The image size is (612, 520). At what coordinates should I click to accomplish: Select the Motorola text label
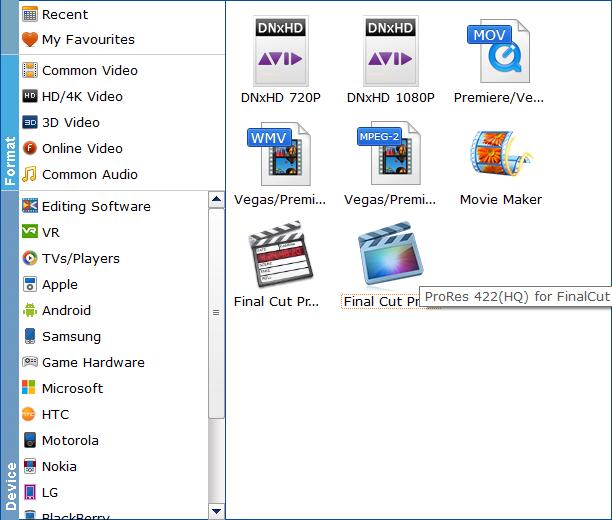[x=70, y=441]
